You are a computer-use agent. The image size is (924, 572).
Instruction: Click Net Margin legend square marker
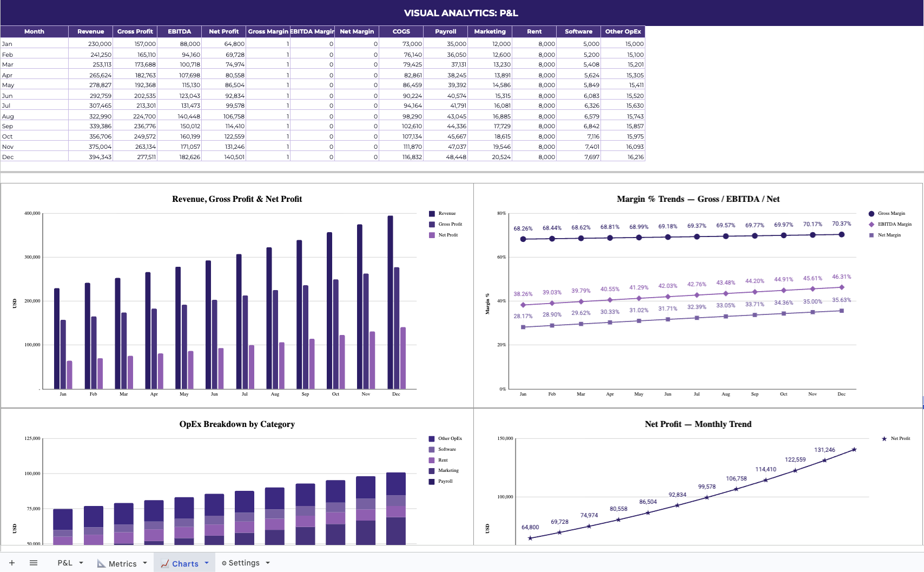pos(872,235)
